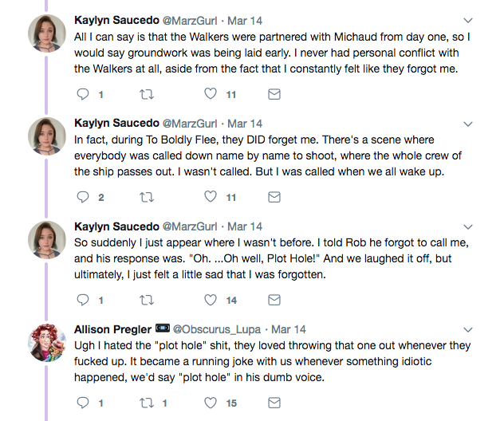Message Kaylyn's "Plot Hole!" tweet to someone
Image resolution: width=504 pixels, height=421 pixels.
click(x=274, y=300)
